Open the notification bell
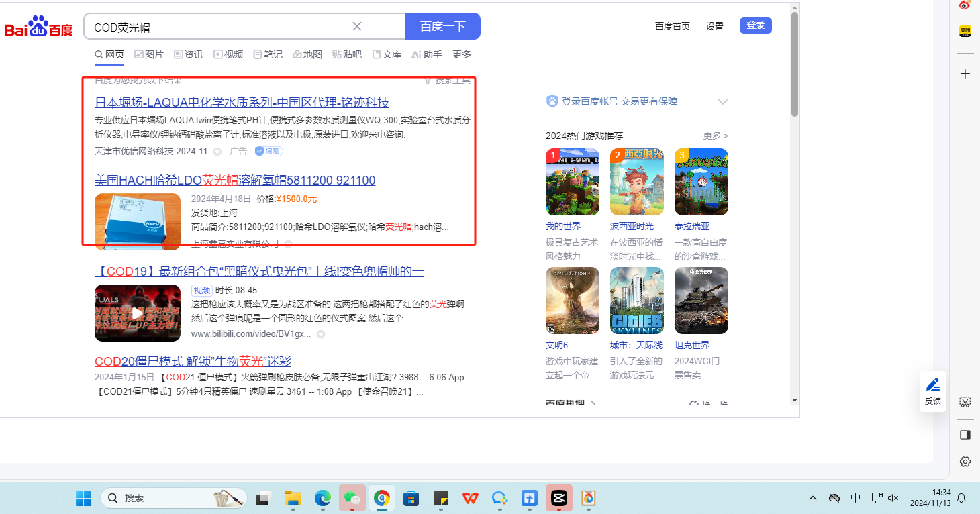 point(961,498)
